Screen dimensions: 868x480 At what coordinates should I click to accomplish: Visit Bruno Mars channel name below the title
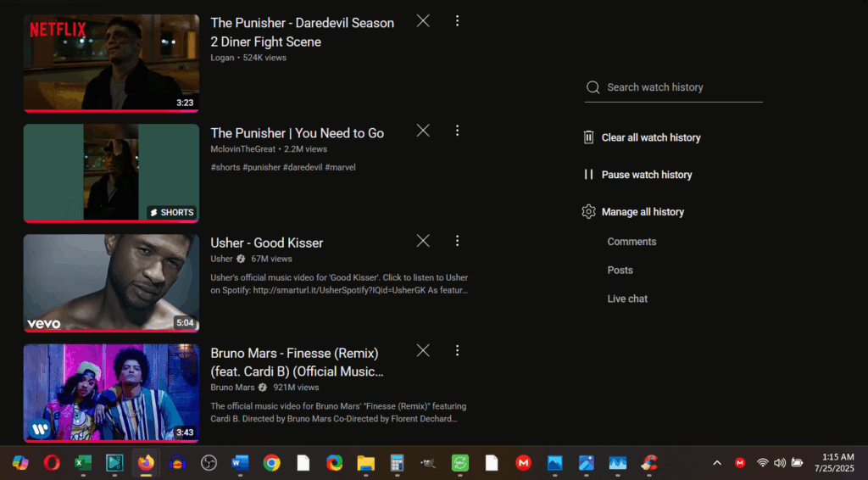coord(232,388)
